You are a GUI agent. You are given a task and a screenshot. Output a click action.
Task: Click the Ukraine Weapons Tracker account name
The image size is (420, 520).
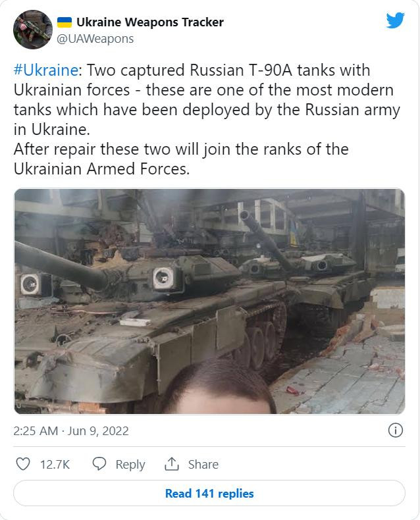pyautogui.click(x=150, y=22)
